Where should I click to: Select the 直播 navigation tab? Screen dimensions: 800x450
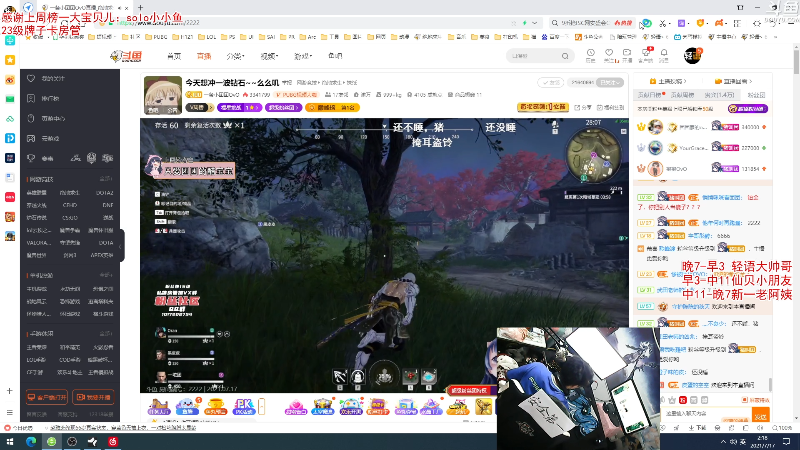point(204,56)
